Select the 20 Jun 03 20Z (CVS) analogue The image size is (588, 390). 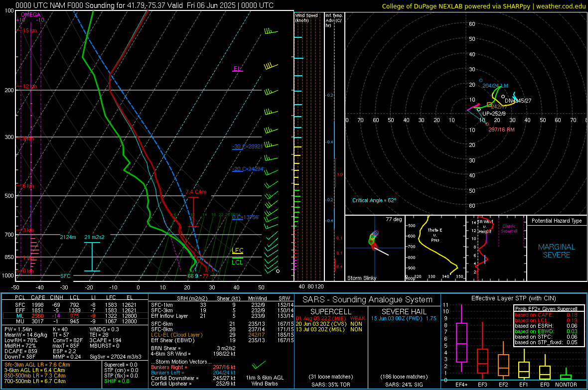pos(329,324)
